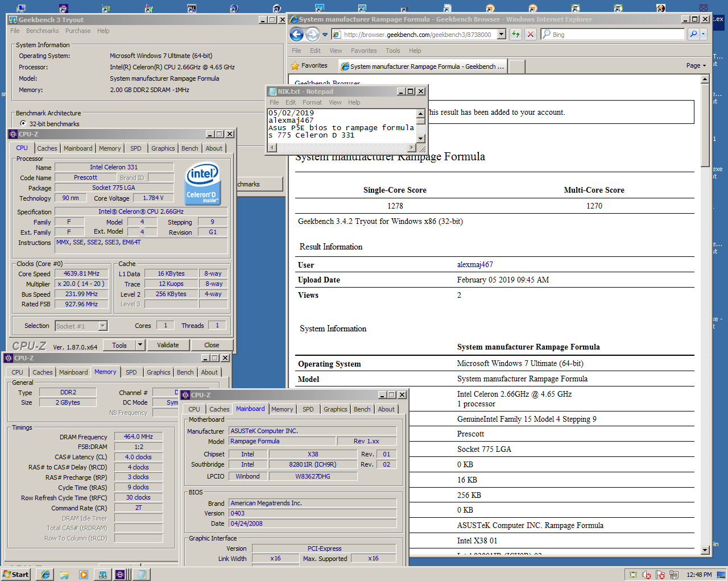728x582 pixels.
Task: Click the muted volume tray icon
Action: click(647, 575)
